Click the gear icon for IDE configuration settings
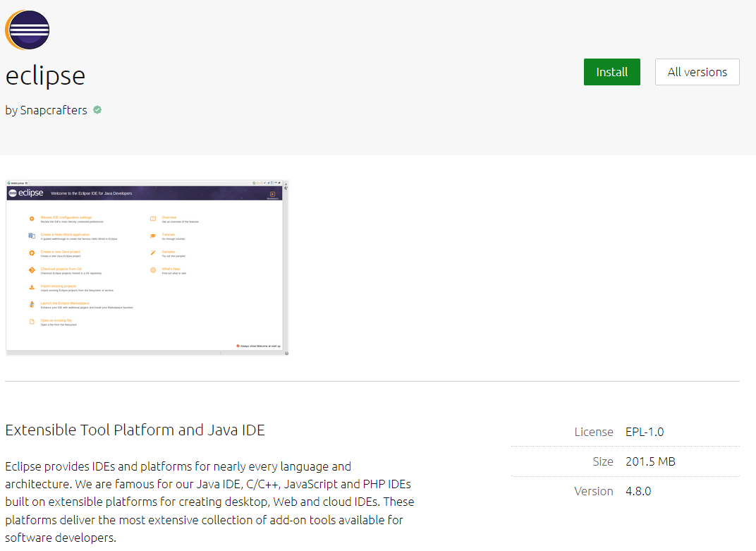 tap(32, 219)
